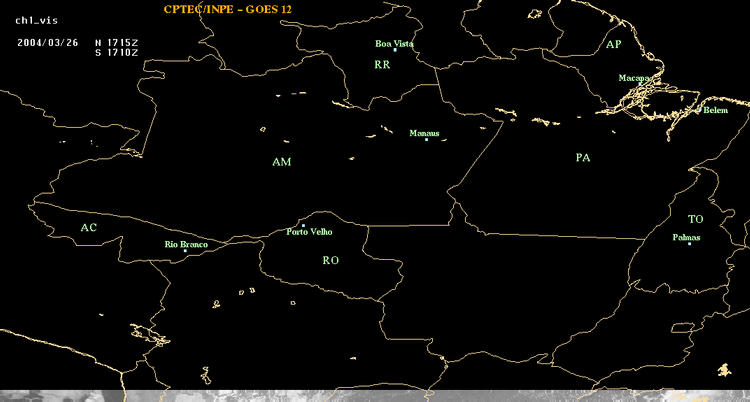The height and width of the screenshot is (402, 750).
Task: Click the Boa Vista city label
Action: (394, 44)
